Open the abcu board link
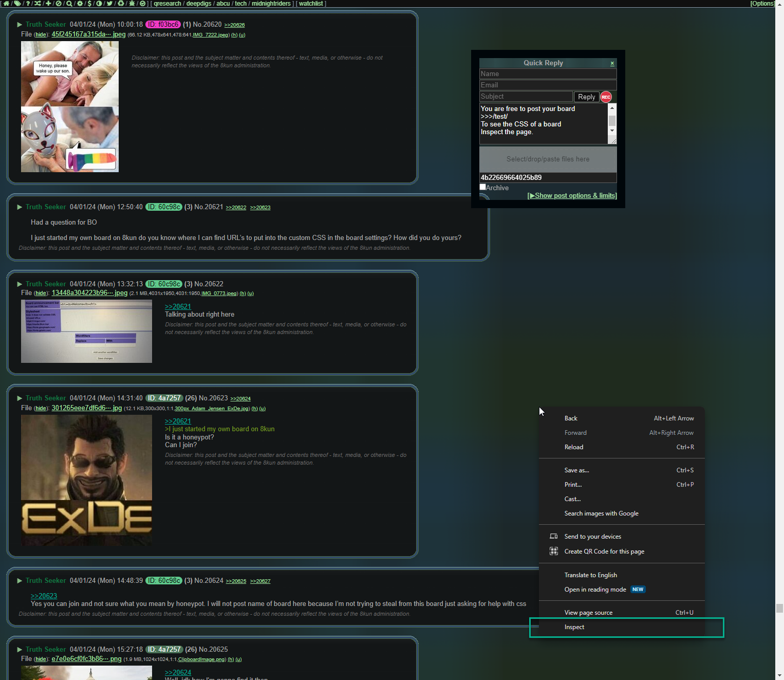Viewport: 784px width, 680px height. (x=223, y=4)
